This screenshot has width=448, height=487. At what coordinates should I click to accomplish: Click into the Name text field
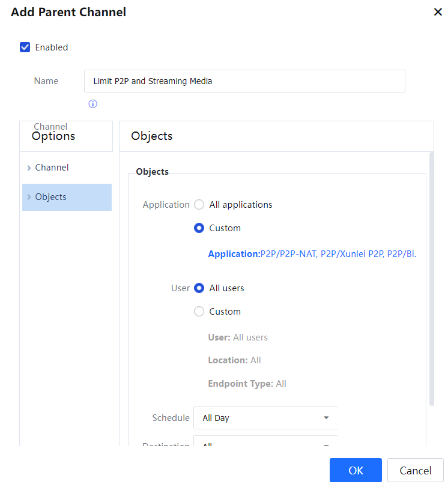point(244,81)
